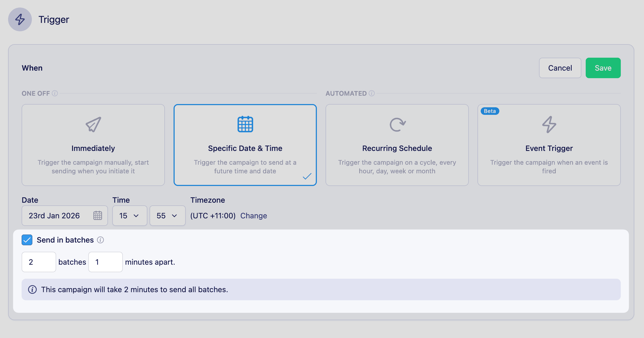Image resolution: width=644 pixels, height=338 pixels.
Task: Click the Change link next to the timezone
Action: pyautogui.click(x=253, y=216)
